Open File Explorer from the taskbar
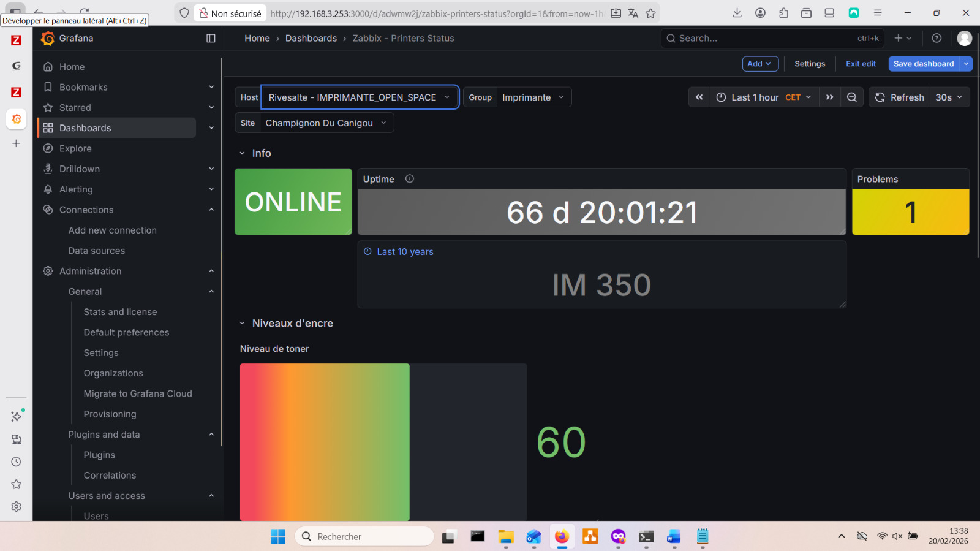This screenshot has height=551, width=980. click(x=505, y=537)
